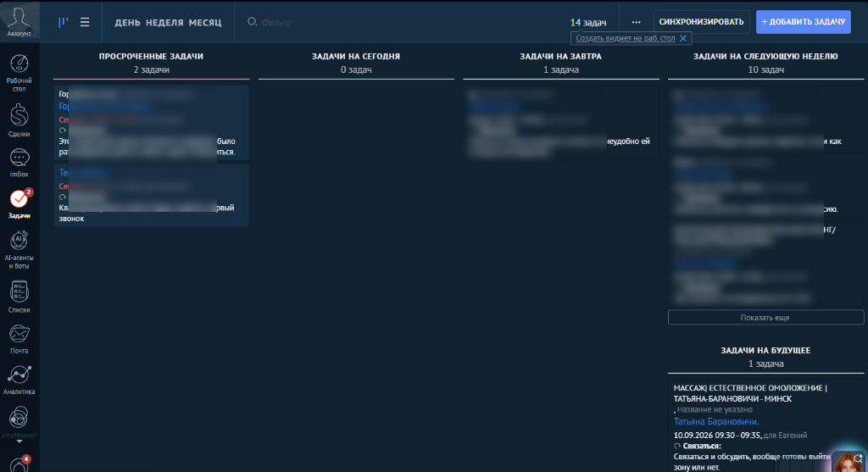Expand sidebar with the down arrow below amoМаркет

click(19, 441)
